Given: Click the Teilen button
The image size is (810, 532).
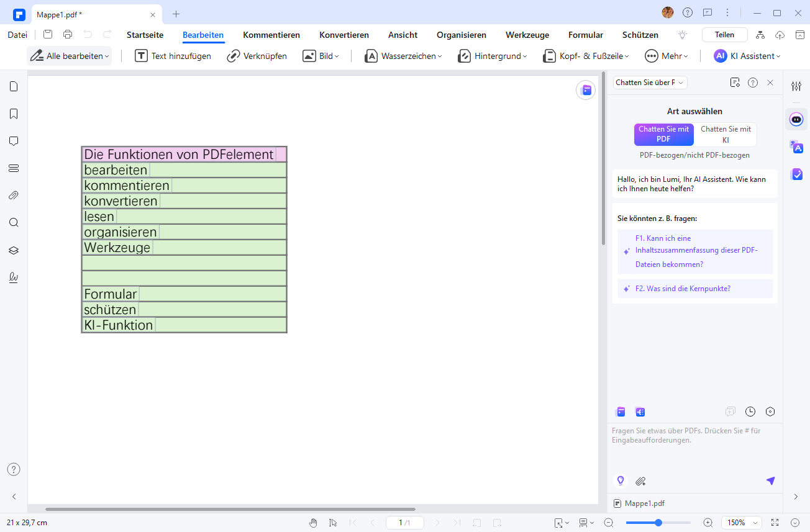Looking at the screenshot, I should pos(724,35).
